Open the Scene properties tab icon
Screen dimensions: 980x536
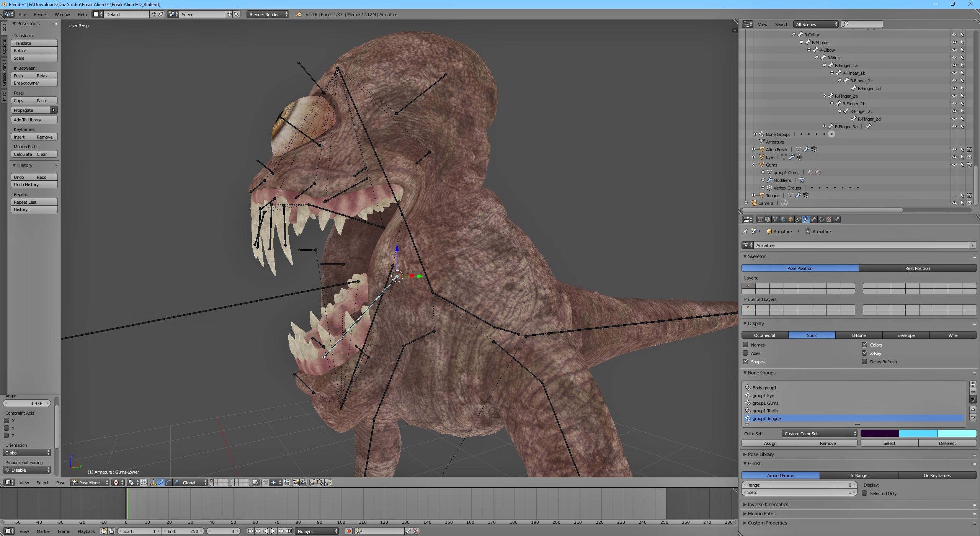coord(775,219)
